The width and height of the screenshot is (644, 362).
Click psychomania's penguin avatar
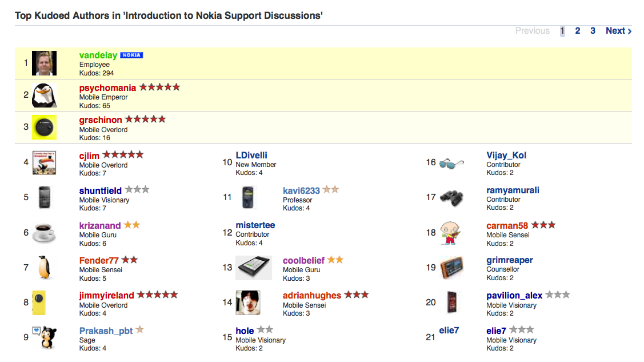44,95
